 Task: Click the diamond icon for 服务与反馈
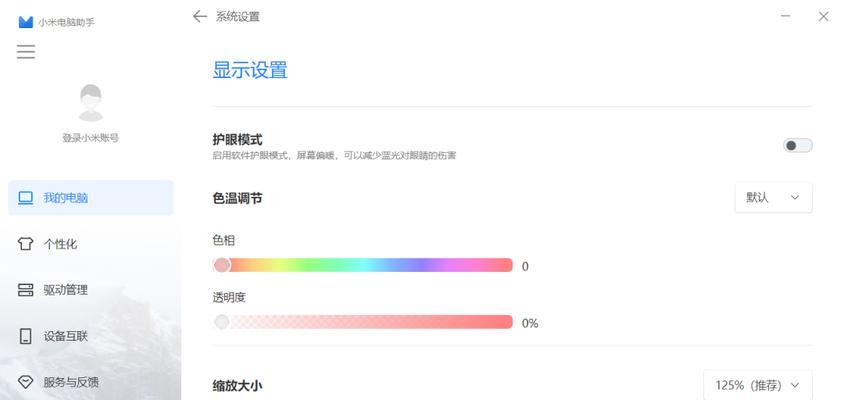coord(26,382)
